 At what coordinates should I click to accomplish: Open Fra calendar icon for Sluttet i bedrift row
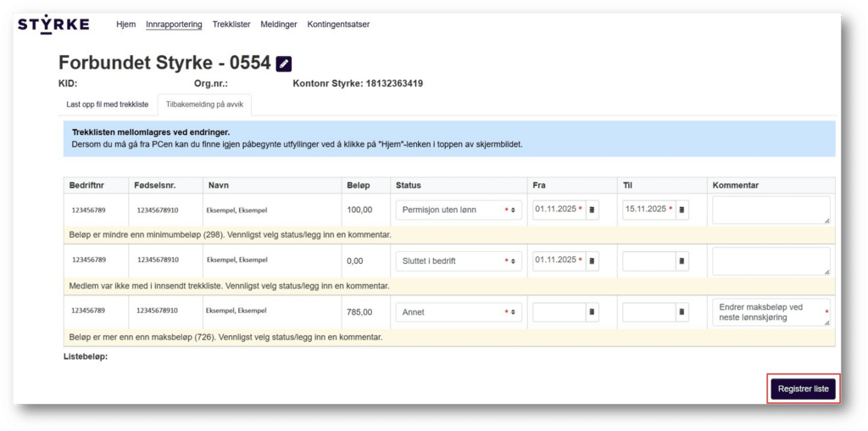[593, 261]
